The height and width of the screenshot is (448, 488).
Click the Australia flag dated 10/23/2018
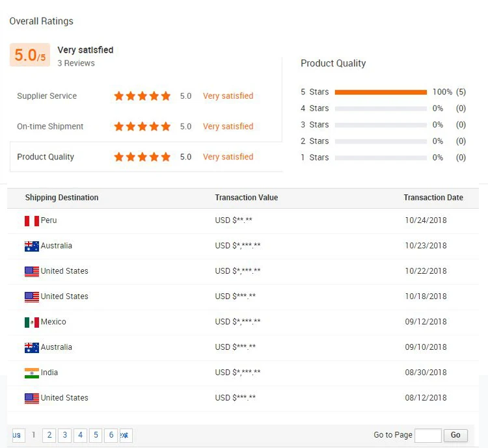click(x=32, y=246)
